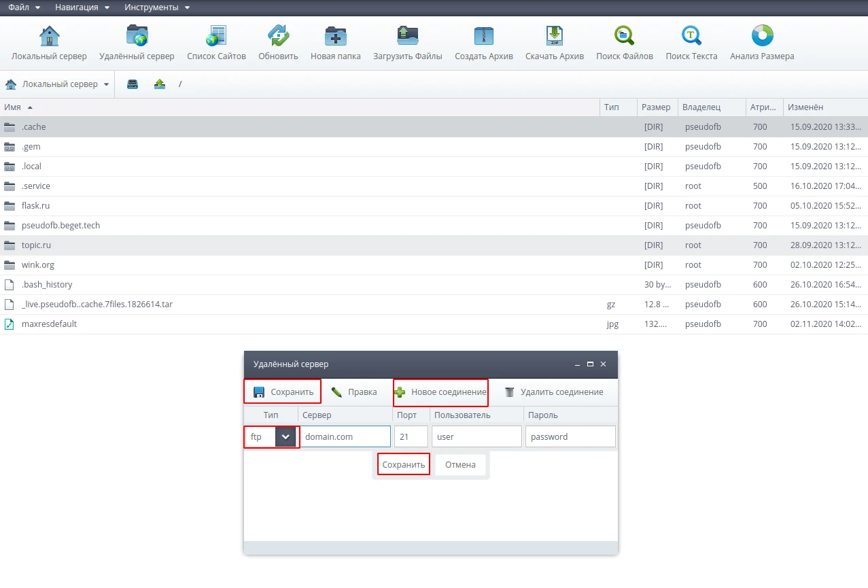This screenshot has width=868, height=588.
Task: Open the Файл menu
Action: 23,7
